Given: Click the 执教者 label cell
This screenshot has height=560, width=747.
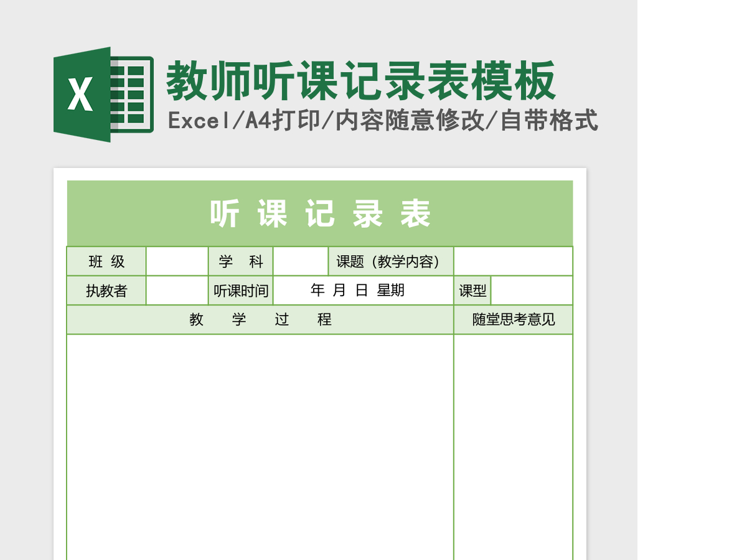Looking at the screenshot, I should pos(106,291).
